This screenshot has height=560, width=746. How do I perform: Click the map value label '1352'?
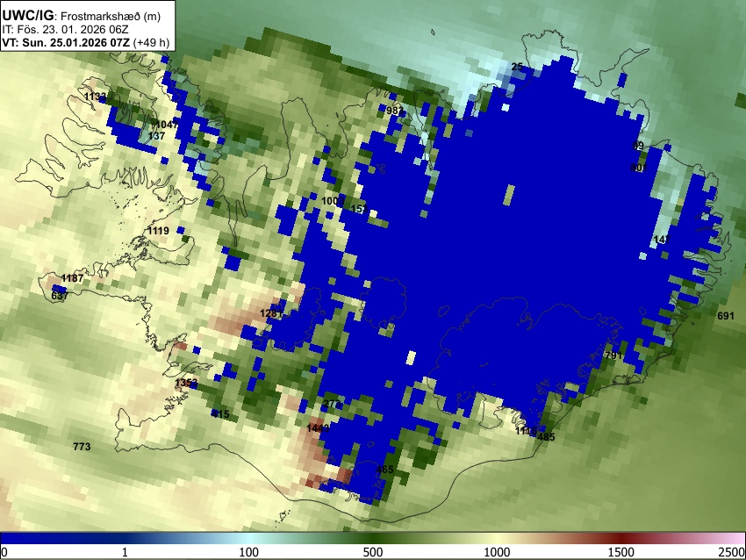pyautogui.click(x=186, y=383)
